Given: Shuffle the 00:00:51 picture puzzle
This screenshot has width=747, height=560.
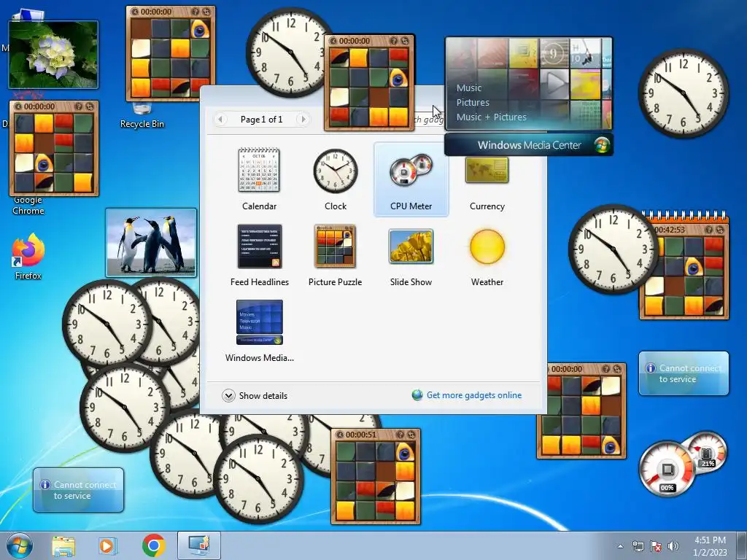Looking at the screenshot, I should (x=411, y=435).
